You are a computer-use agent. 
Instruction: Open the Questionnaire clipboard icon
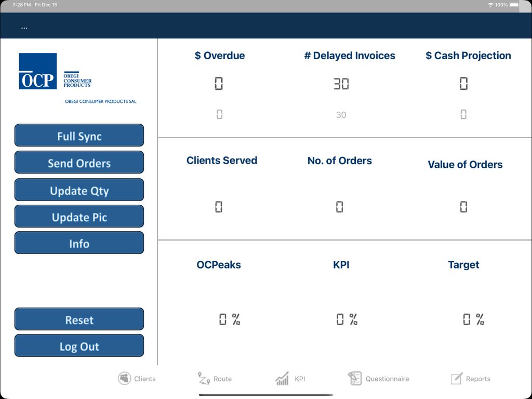[x=355, y=378]
